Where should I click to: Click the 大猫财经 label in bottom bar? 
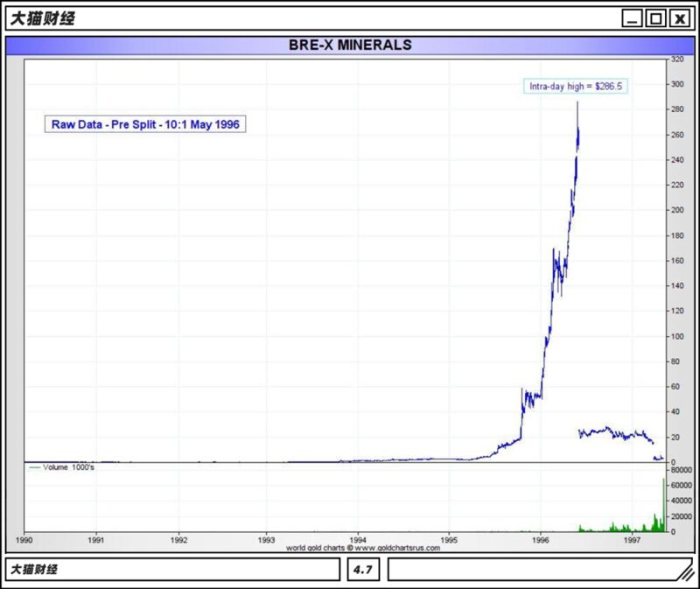34,570
